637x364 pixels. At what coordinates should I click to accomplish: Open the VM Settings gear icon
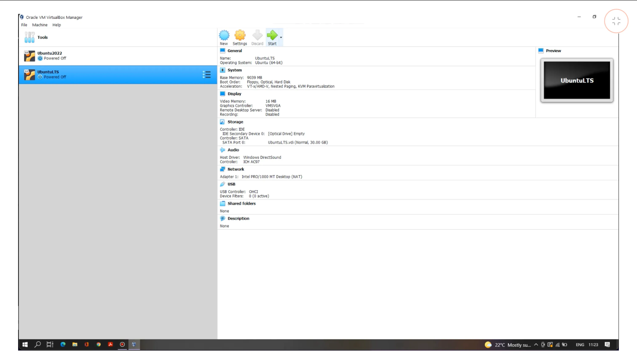(240, 36)
